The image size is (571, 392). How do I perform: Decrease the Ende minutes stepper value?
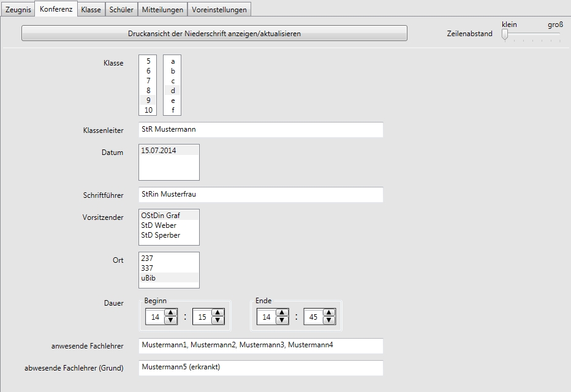tap(329, 320)
